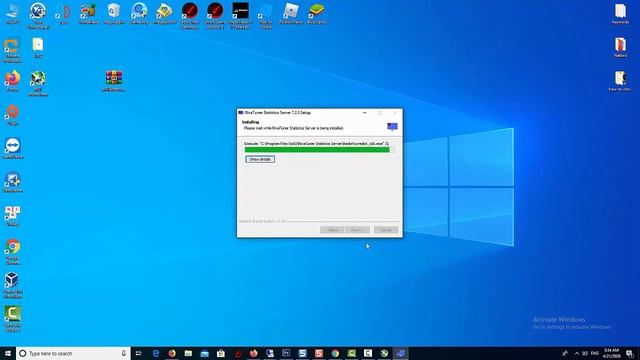Launch Microsoft Edge from the taskbar

point(156,353)
